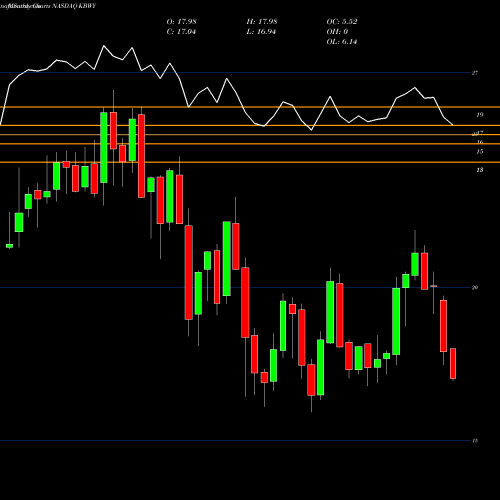Click the 15 price axis label
Image resolution: width=500 pixels, height=500 pixels.
click(480, 152)
